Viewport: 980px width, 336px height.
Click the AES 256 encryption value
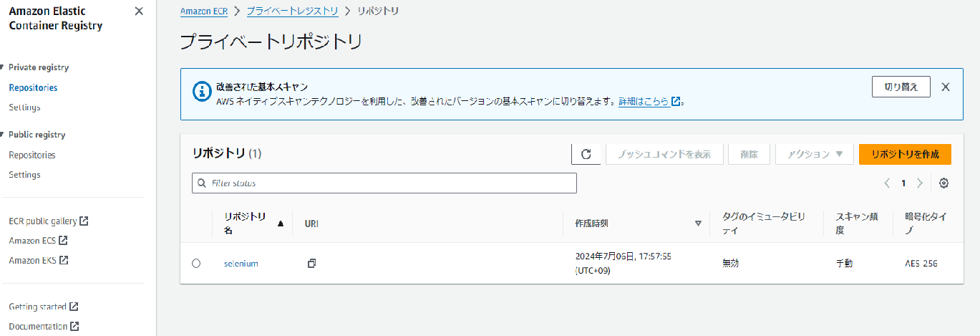coord(921,264)
